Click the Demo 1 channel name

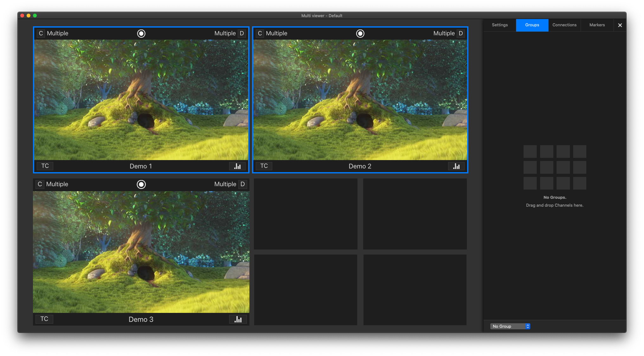(141, 166)
